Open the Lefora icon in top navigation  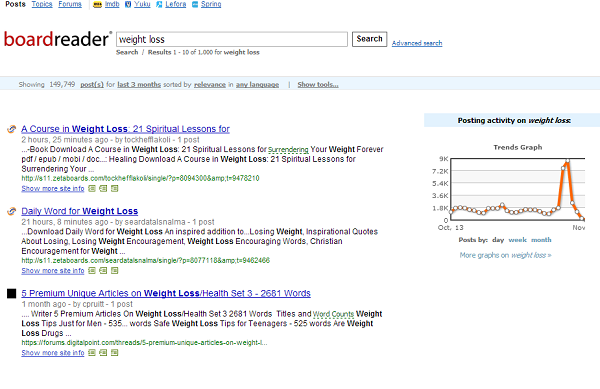click(x=159, y=4)
